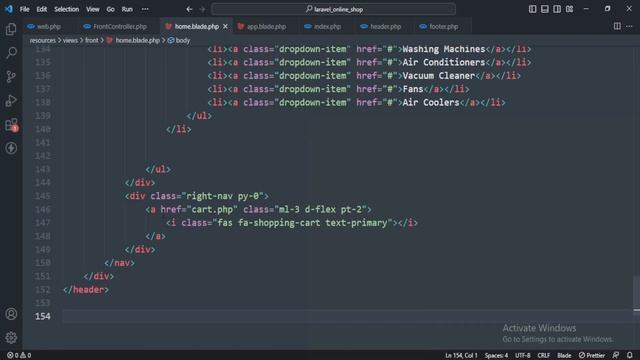This screenshot has height=360, width=640.
Task: Open the customize layout icon
Action: pos(569,9)
